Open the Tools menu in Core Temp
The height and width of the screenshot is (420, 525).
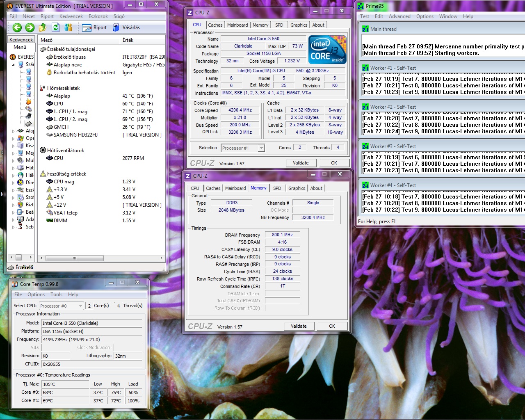(x=57, y=294)
